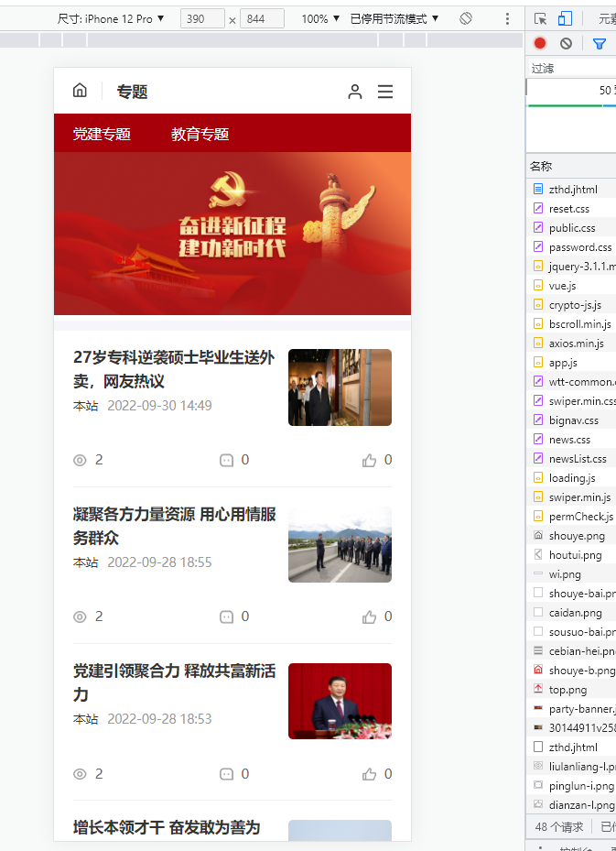The width and height of the screenshot is (616, 851).
Task: Select cebian-hei.png in the network list
Action: pos(571,651)
